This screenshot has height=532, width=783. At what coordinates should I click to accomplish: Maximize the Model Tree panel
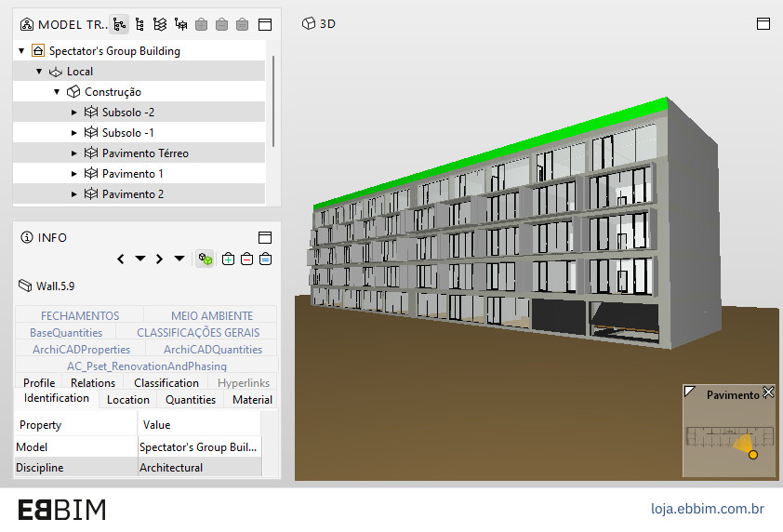coord(265,24)
